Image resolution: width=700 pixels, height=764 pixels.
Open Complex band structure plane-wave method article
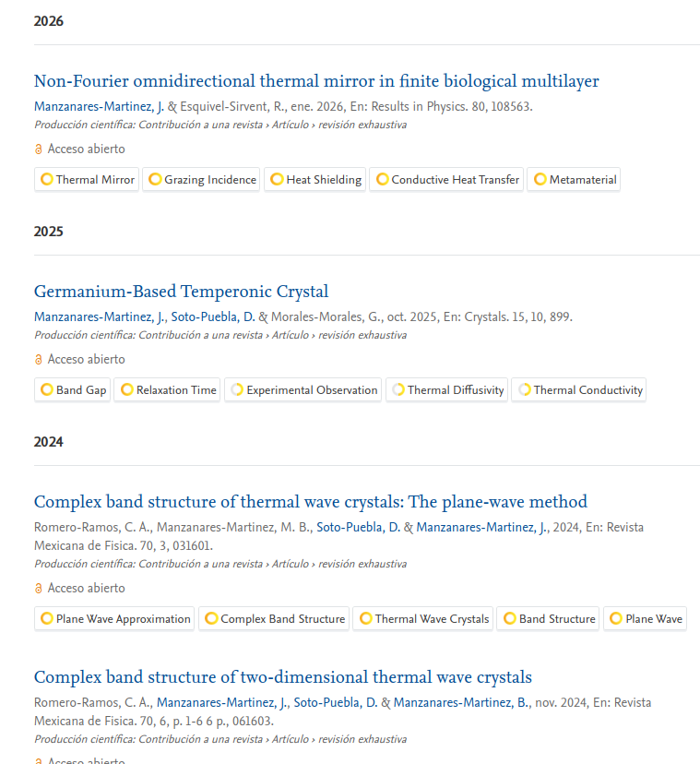coord(310,502)
